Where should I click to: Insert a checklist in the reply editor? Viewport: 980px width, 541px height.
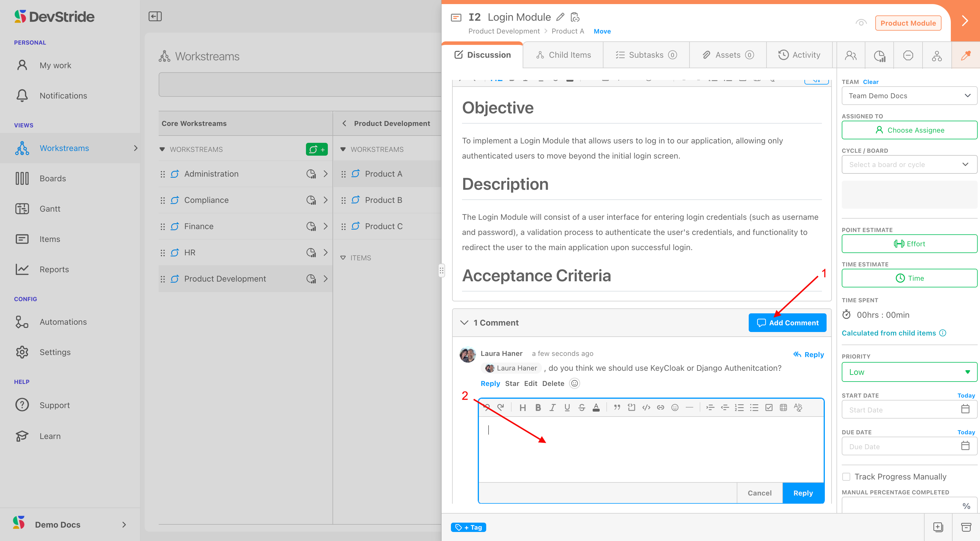click(769, 407)
